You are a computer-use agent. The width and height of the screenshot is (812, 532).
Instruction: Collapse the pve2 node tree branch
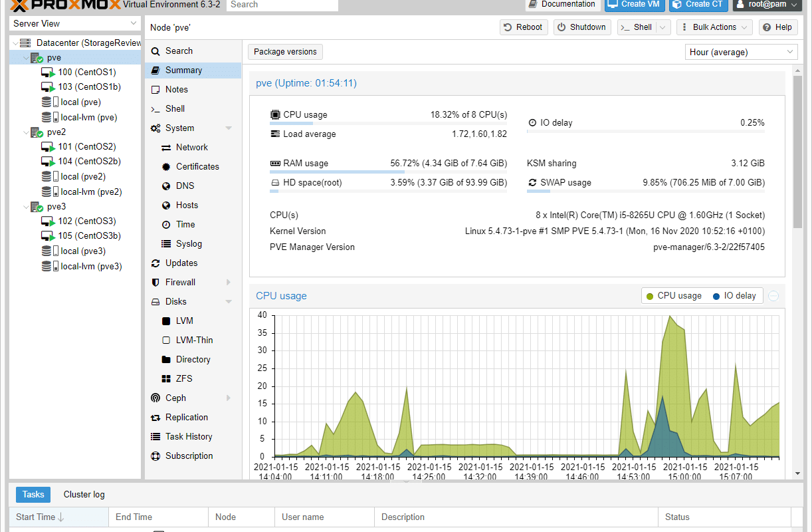click(26, 132)
